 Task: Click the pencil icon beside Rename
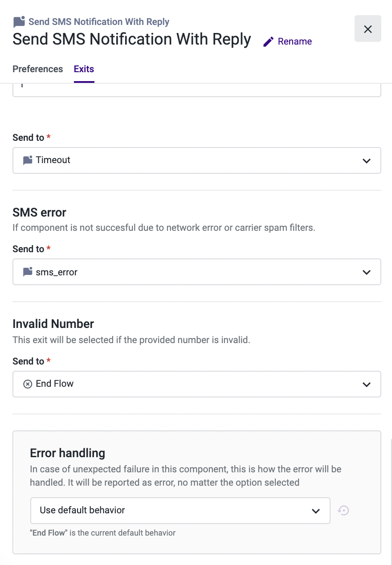(268, 41)
